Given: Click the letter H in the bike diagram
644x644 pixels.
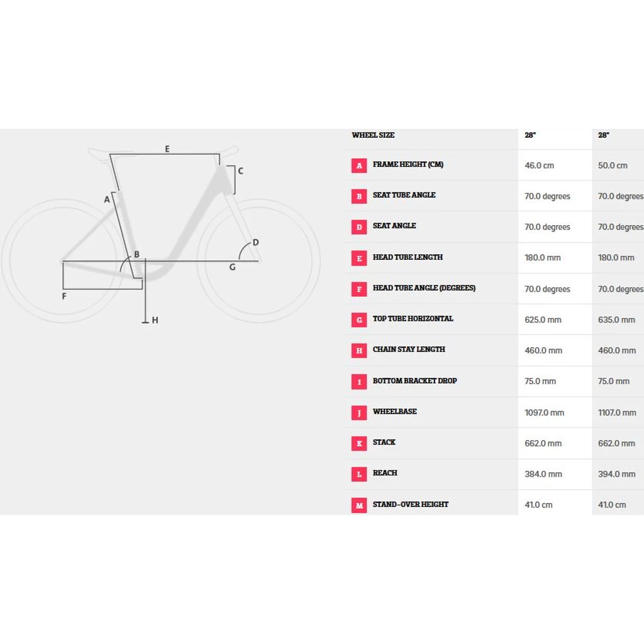Looking at the screenshot, I should click(x=155, y=320).
